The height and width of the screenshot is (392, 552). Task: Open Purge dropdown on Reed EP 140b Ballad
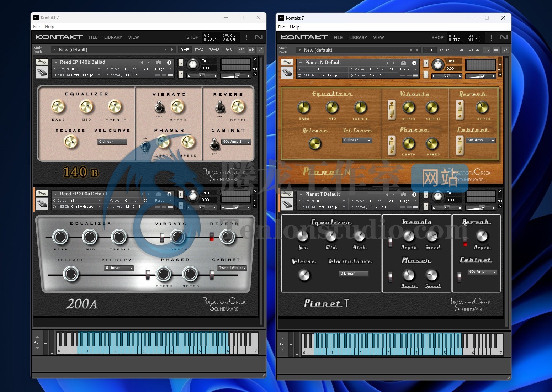164,69
